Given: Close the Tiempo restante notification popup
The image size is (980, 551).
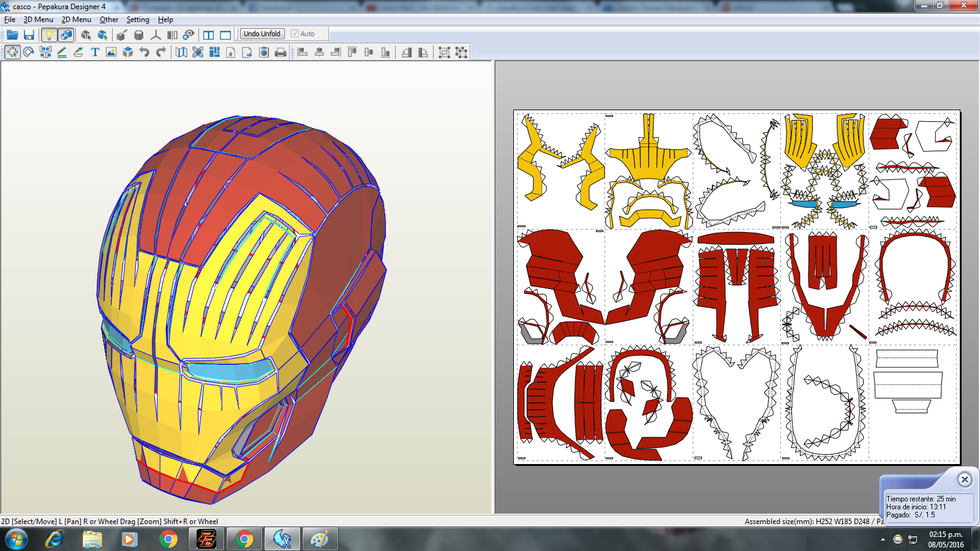Looking at the screenshot, I should click(965, 480).
